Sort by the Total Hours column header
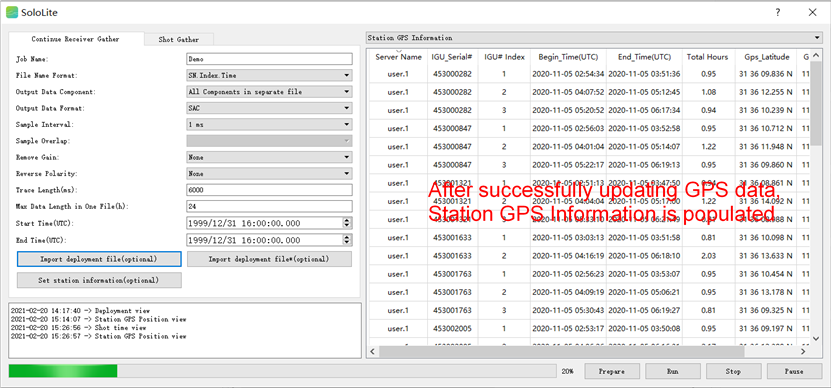The width and height of the screenshot is (831, 388). (x=709, y=57)
